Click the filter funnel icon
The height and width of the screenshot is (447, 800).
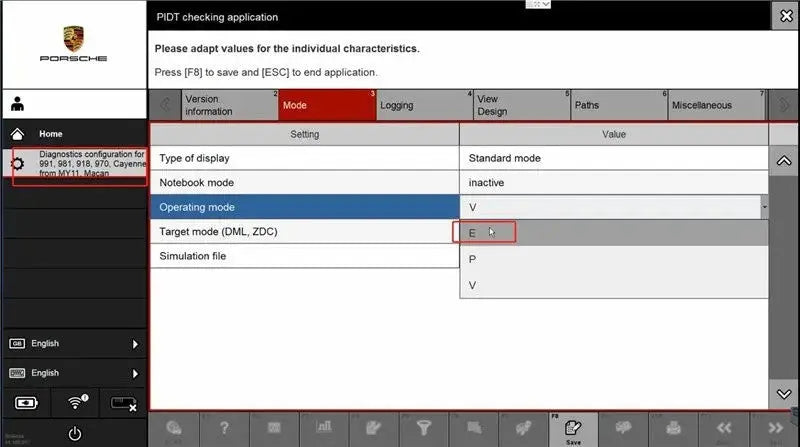coord(423,428)
